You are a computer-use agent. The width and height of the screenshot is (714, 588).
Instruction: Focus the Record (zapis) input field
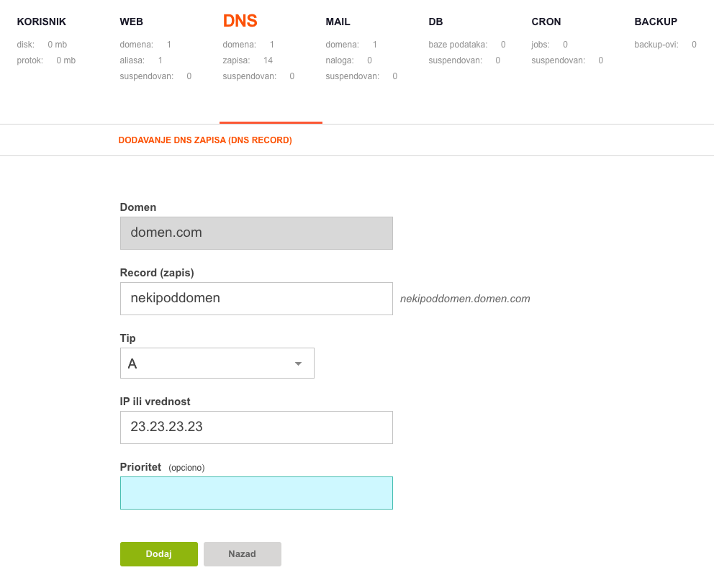[256, 299]
